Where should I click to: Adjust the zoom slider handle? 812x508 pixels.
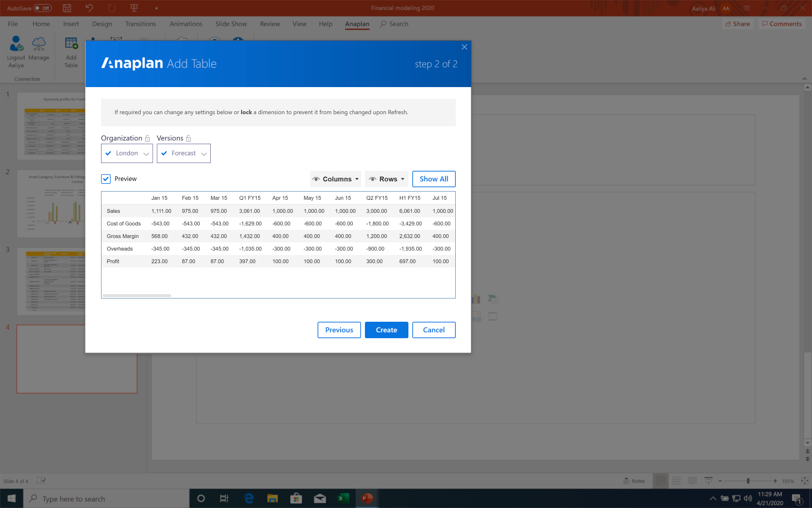pyautogui.click(x=748, y=481)
